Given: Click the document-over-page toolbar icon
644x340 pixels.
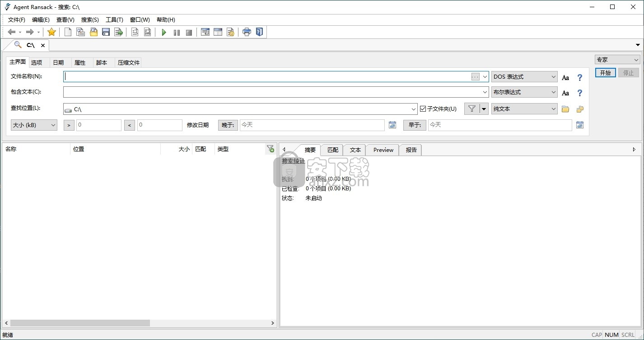Looking at the screenshot, I should [x=80, y=32].
